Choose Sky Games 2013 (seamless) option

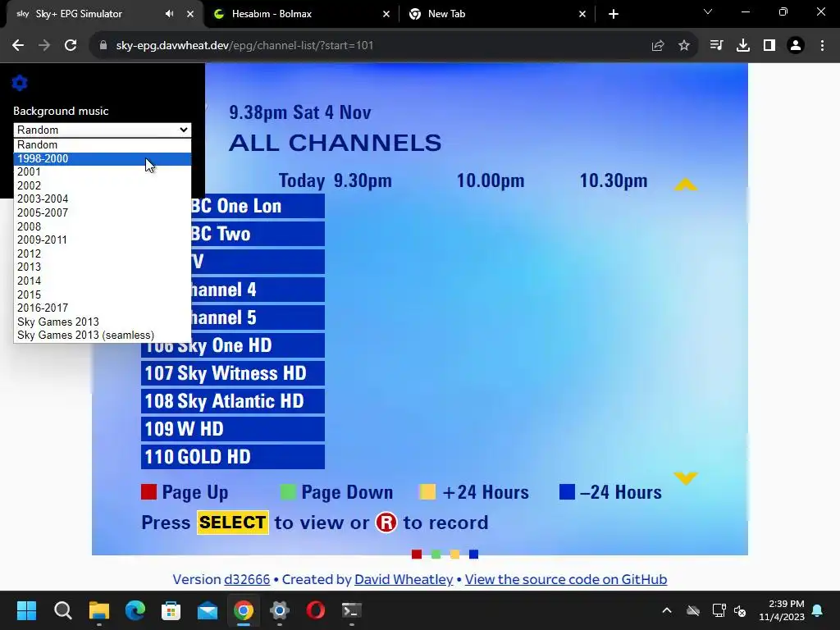[x=102, y=336]
